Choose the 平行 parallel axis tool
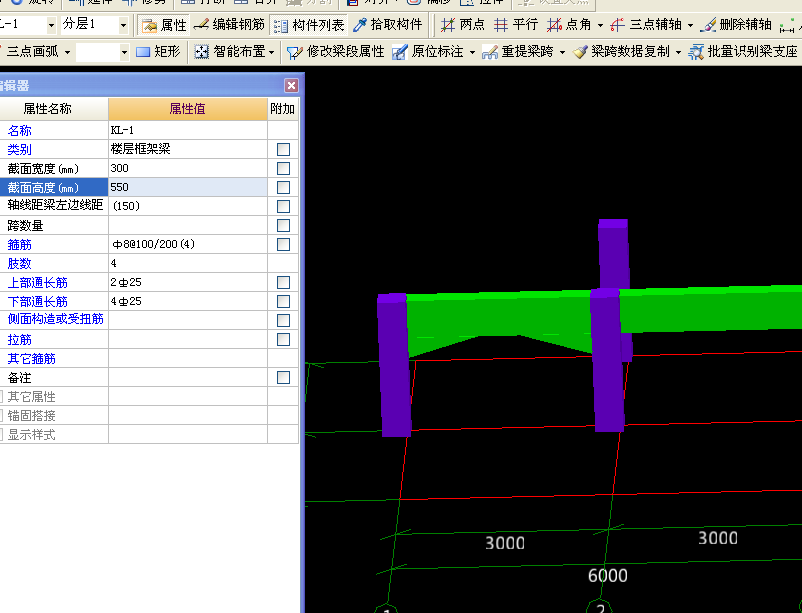802x613 pixels. point(516,25)
